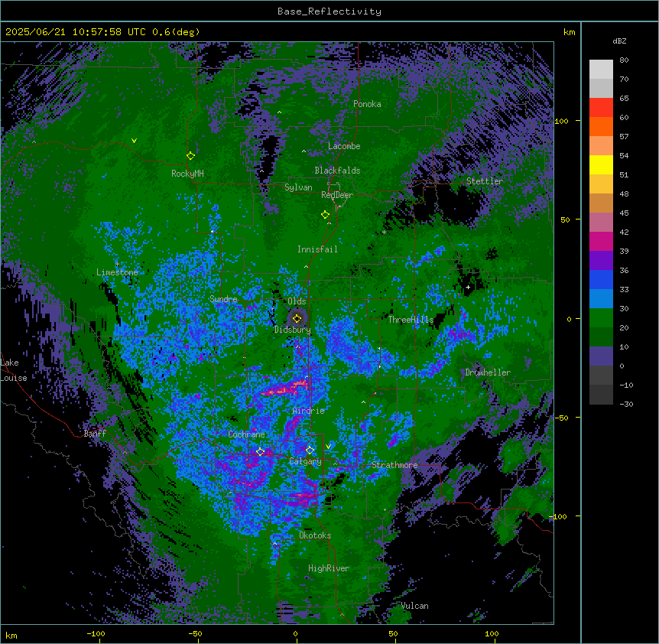This screenshot has height=644, width=659.
Task: Click the Airdrie city label
Action: (x=309, y=411)
